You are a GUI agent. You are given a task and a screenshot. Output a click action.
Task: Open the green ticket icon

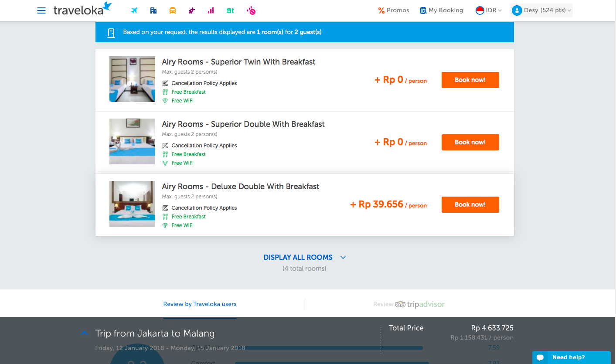pos(230,10)
